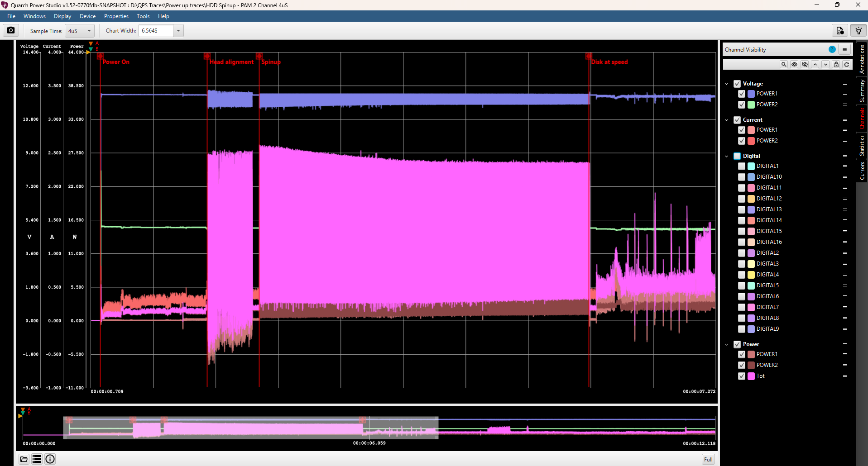Open the Windows menu

(34, 16)
